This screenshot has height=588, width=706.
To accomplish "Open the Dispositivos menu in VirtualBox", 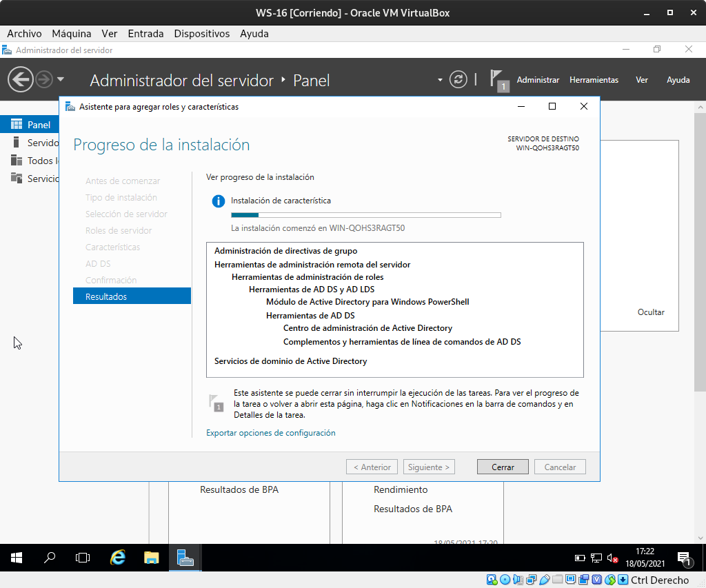I will (x=201, y=33).
